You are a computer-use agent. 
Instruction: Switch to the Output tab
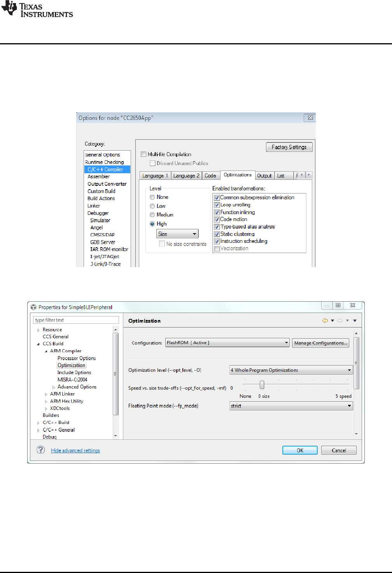tap(264, 176)
